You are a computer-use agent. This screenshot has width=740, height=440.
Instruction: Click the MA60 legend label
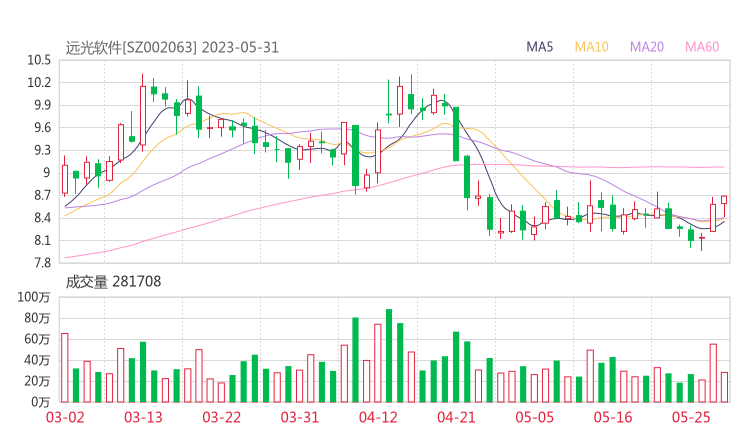[702, 47]
